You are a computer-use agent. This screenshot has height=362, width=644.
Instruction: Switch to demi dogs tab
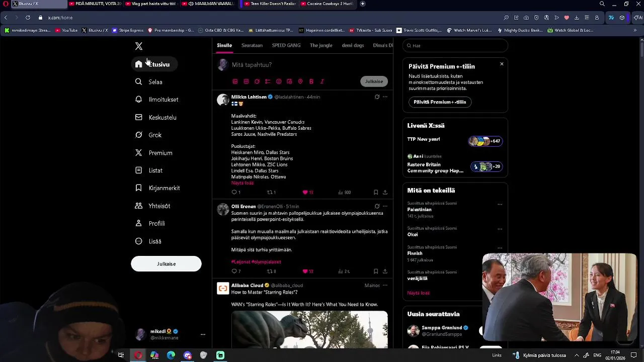(x=353, y=45)
